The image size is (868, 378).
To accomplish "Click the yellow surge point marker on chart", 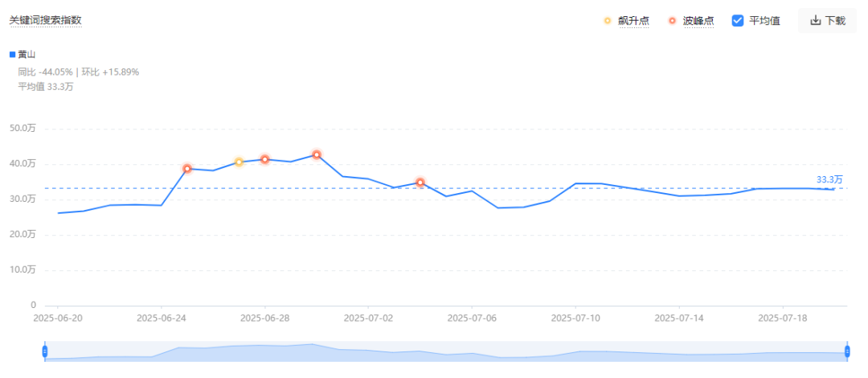I will [239, 162].
